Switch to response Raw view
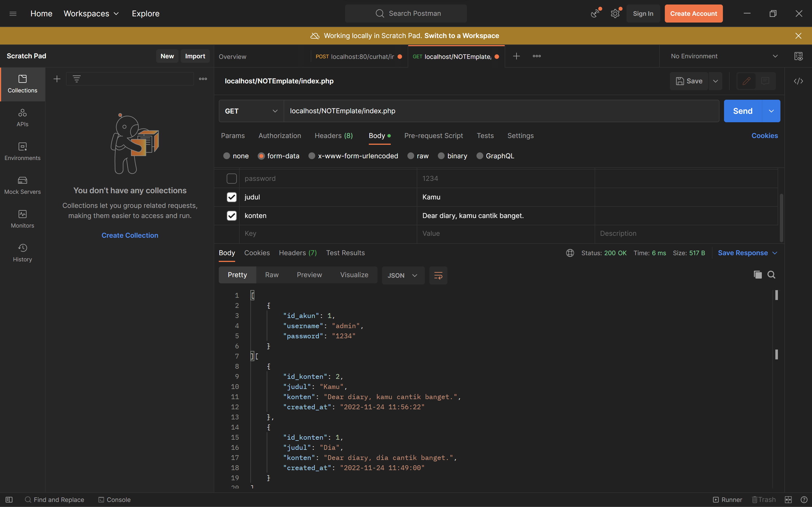Viewport: 812px width, 507px height. 272,275
